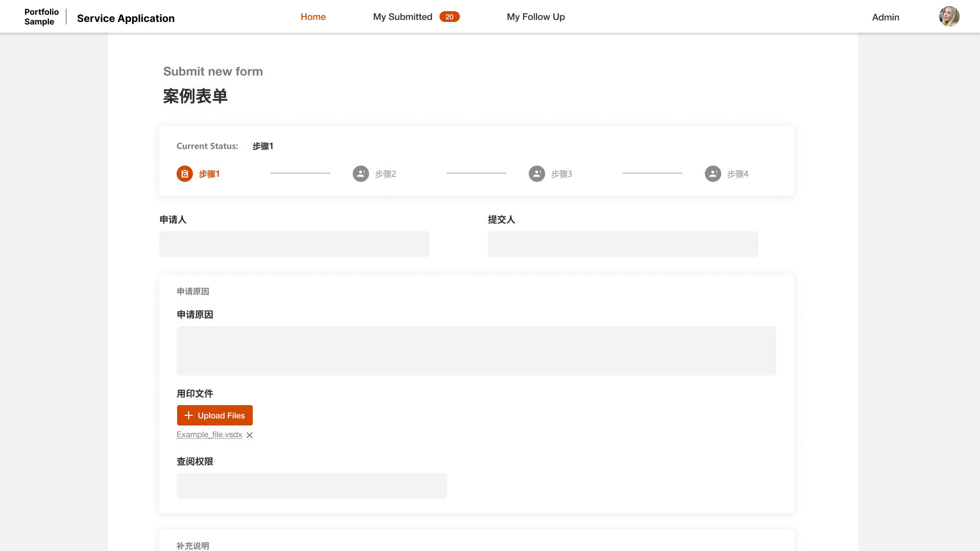The height and width of the screenshot is (551, 980).
Task: Click the 步骤3 person step icon
Action: point(536,174)
